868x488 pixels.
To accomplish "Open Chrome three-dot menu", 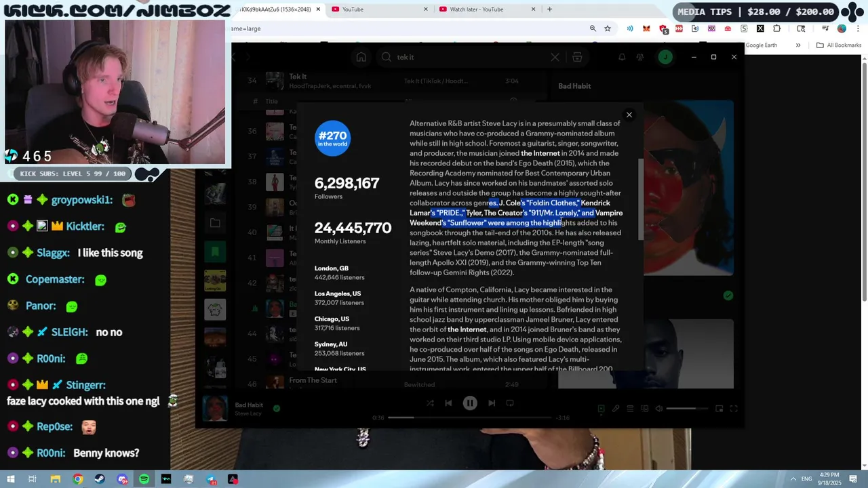I will click(857, 28).
